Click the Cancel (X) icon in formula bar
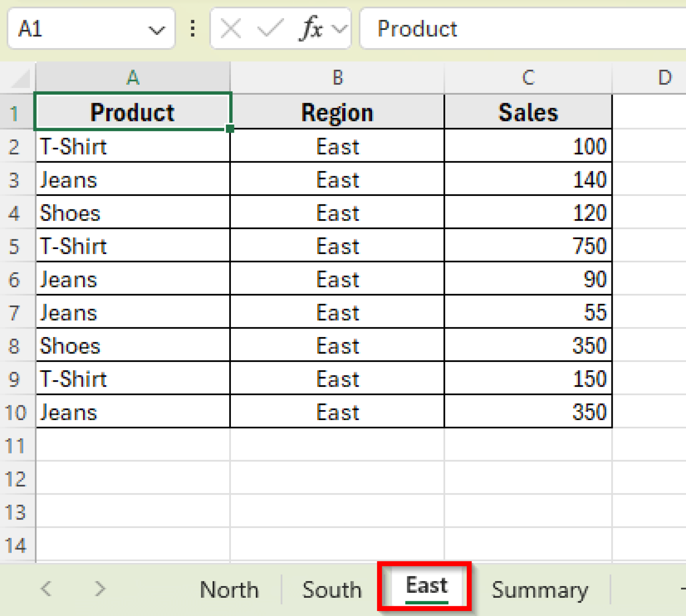 coord(230,29)
